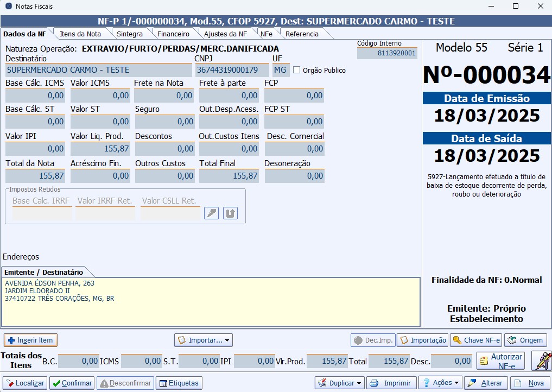
Task: Click the Autorizar NF-e button
Action: 500,361
